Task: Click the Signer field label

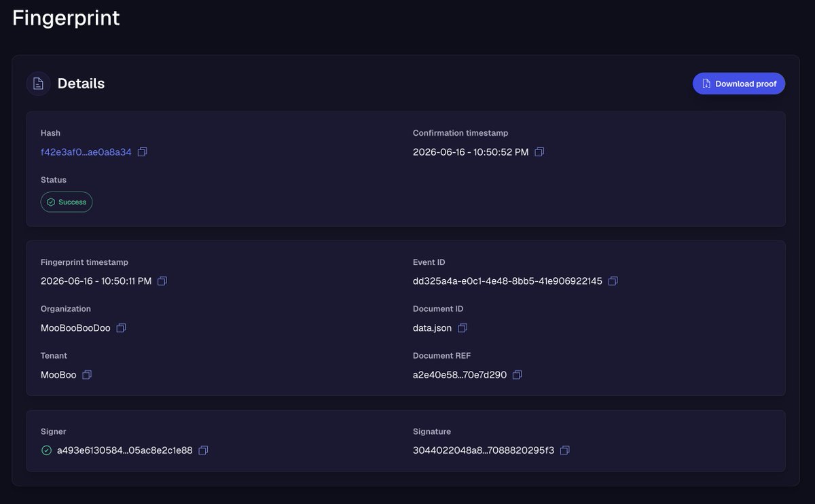Action: pyautogui.click(x=54, y=431)
